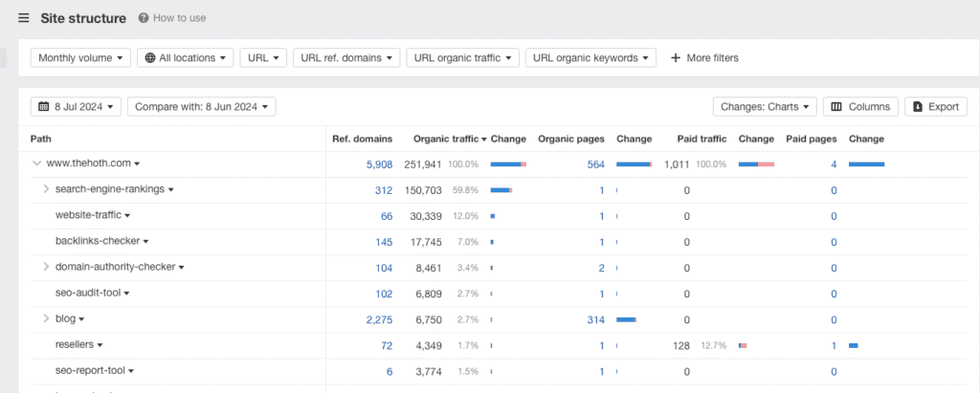This screenshot has height=393, width=980.
Task: Click the Columns layout icon
Action: coord(836,107)
